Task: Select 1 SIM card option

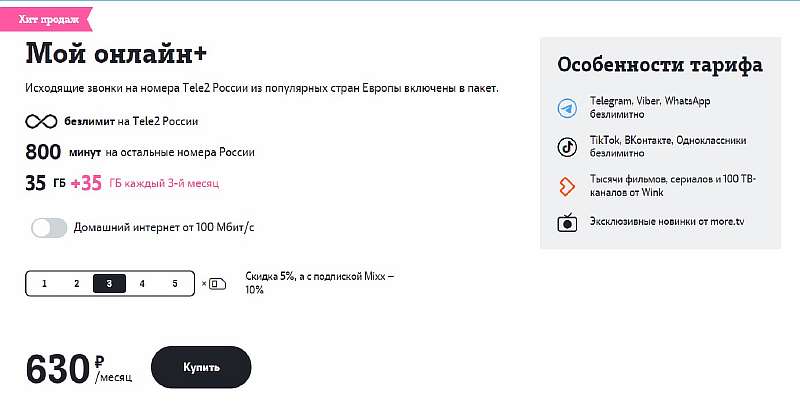Action: point(44,284)
